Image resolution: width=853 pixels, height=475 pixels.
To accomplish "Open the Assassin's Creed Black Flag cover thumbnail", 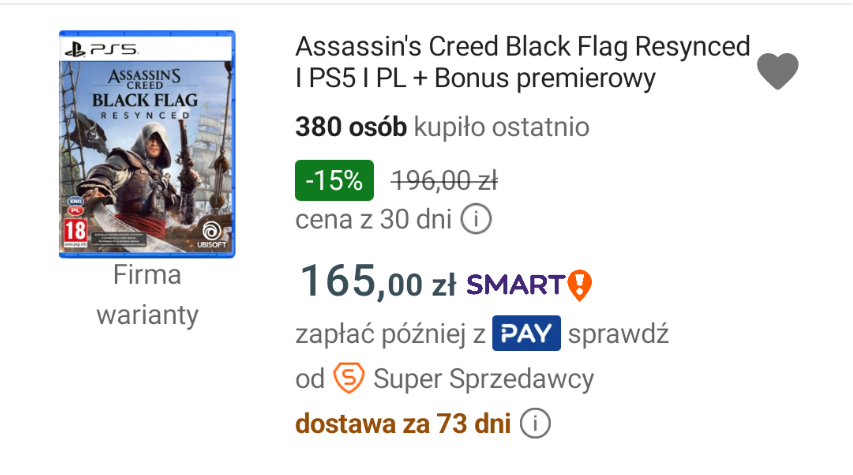I will [x=147, y=144].
